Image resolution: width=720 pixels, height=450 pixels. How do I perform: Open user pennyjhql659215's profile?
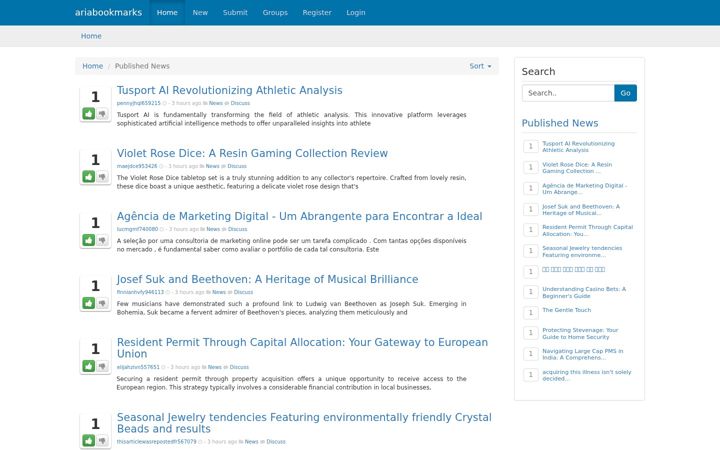(139, 103)
